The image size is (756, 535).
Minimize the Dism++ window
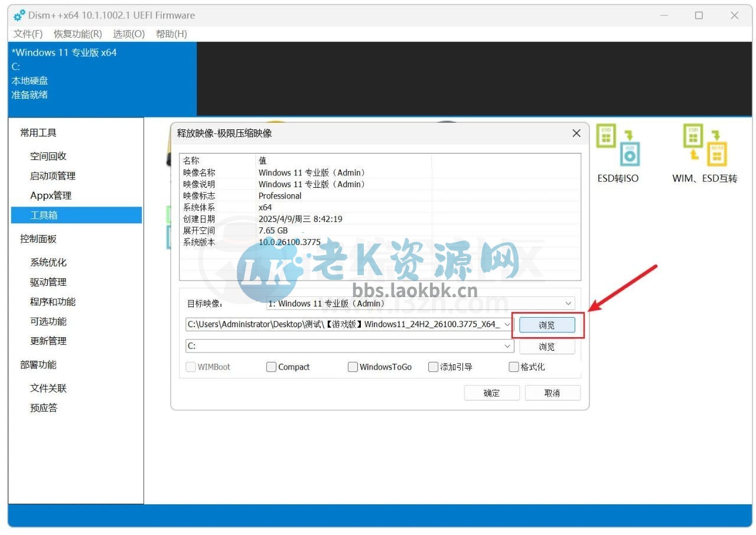coord(664,15)
